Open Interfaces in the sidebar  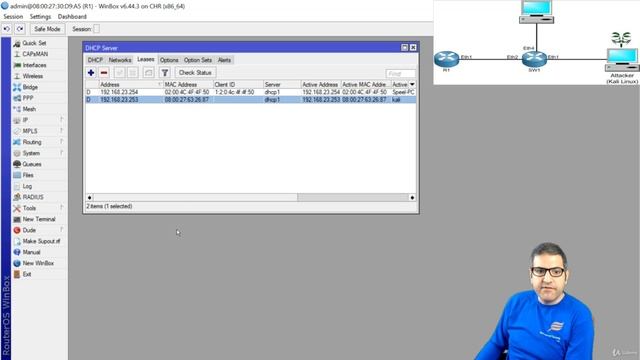[34, 65]
